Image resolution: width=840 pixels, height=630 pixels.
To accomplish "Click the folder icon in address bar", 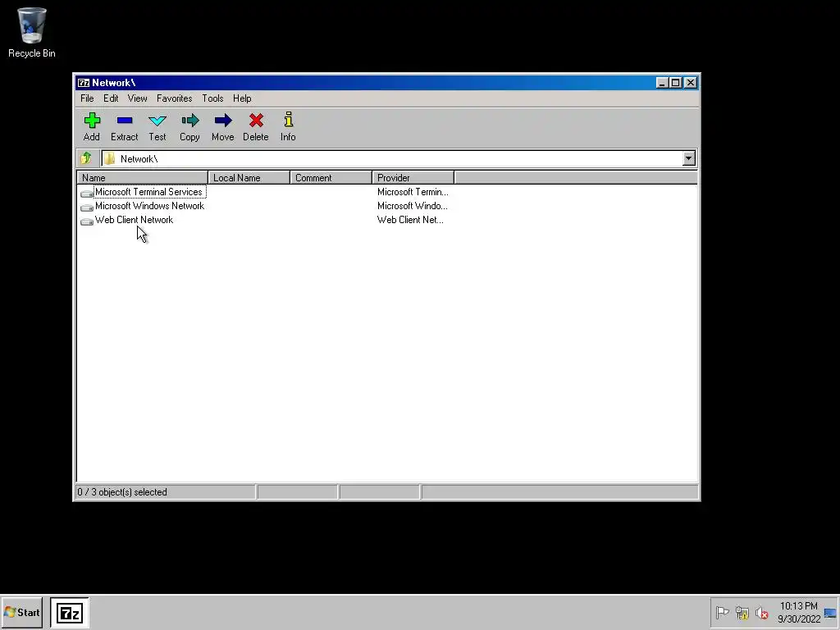I will pos(110,158).
